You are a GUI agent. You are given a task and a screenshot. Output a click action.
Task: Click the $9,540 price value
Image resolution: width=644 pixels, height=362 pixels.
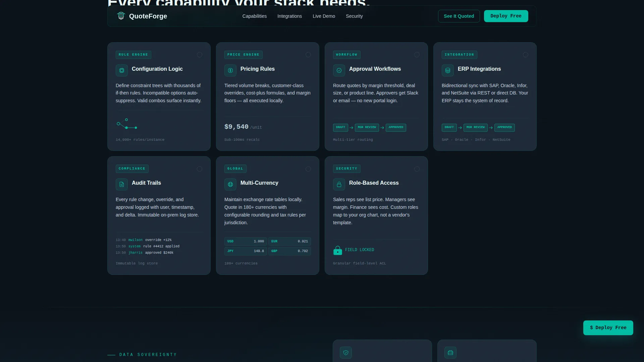point(236,127)
